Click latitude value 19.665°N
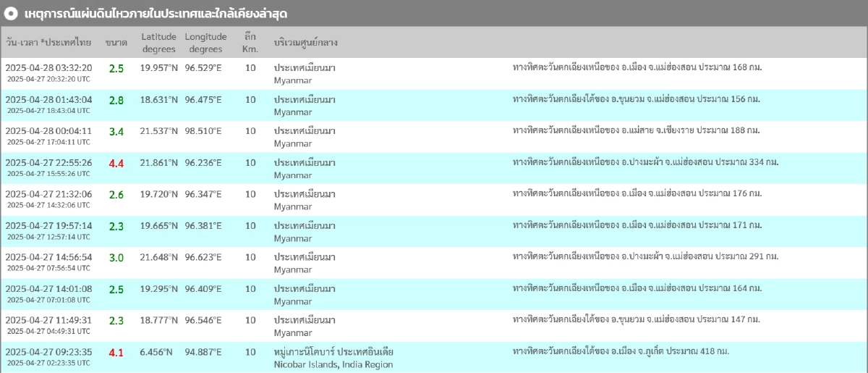This screenshot has height=373, width=868. click(x=159, y=226)
